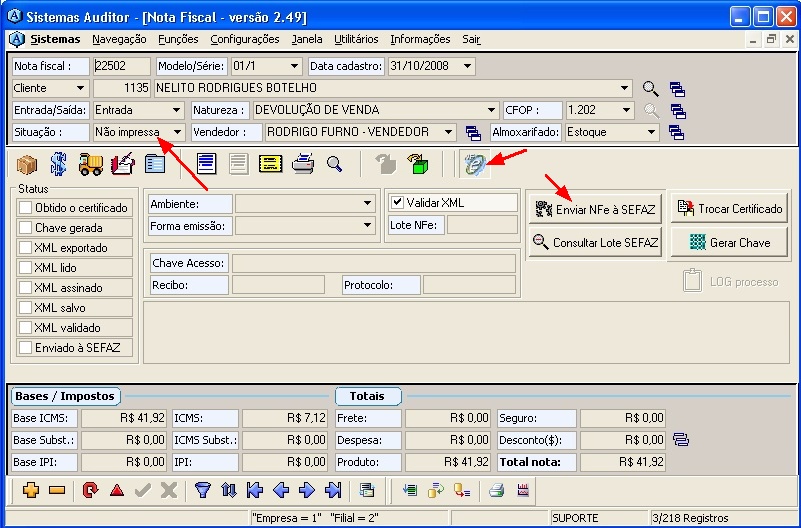Click the Gerar Chave button
Viewport: 801px width, 528px height.
tap(729, 243)
